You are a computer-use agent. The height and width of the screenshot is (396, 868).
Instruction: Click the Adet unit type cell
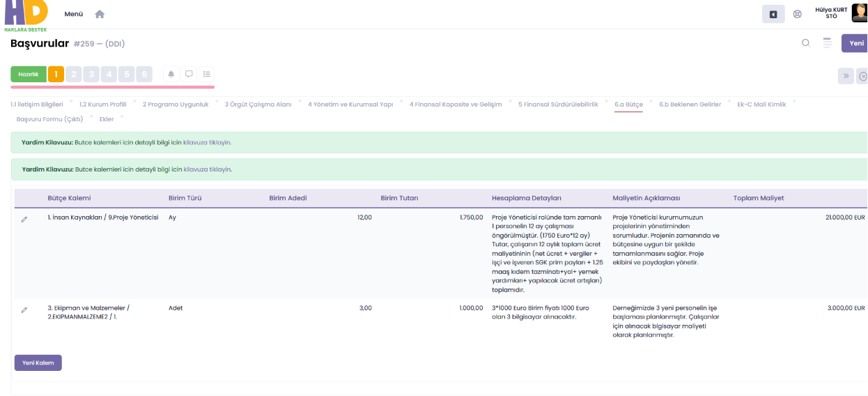point(176,308)
